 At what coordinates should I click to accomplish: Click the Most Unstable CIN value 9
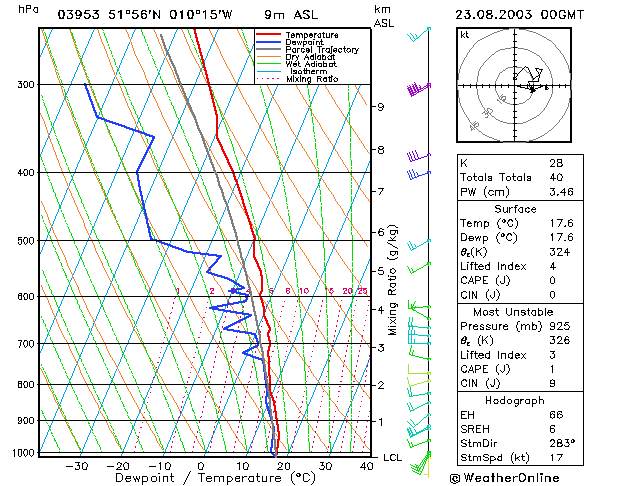pos(552,383)
